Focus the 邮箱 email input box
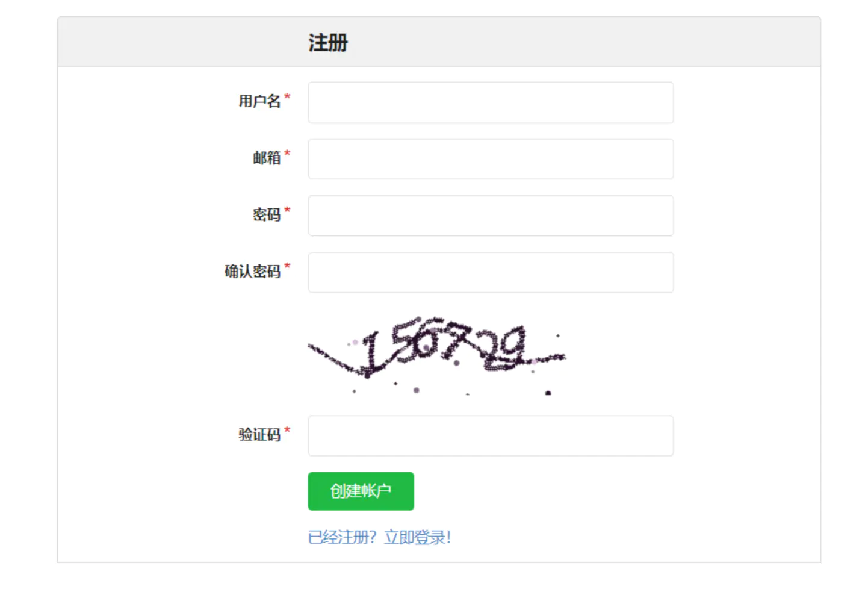The image size is (868, 589). pyautogui.click(x=491, y=159)
